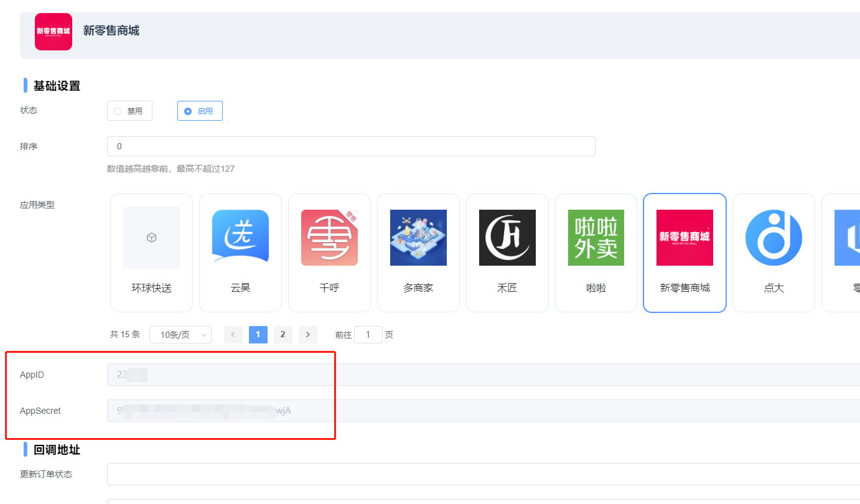Set status to 启用 radio option

pyautogui.click(x=200, y=111)
